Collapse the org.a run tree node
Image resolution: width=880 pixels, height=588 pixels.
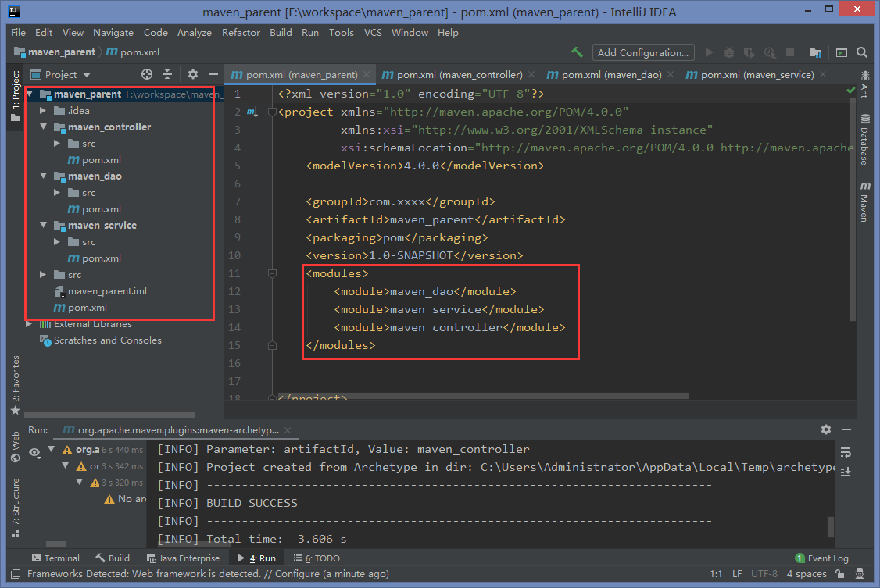point(52,449)
